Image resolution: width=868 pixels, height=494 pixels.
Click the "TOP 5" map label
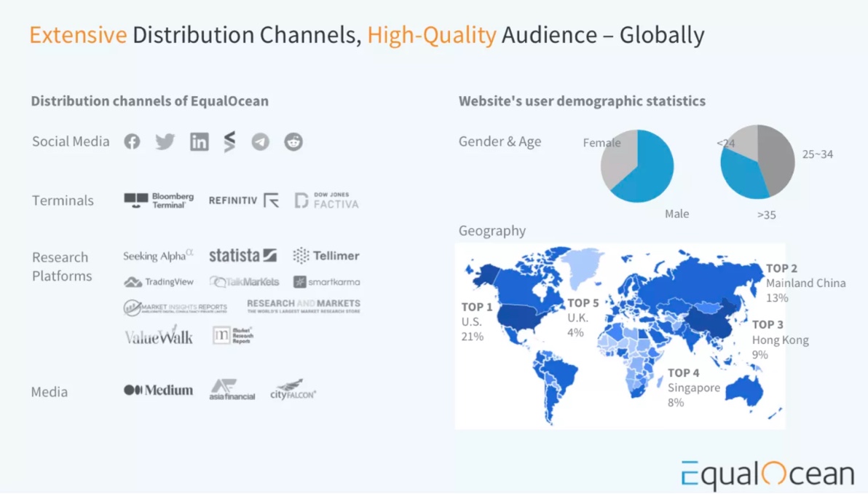click(583, 304)
